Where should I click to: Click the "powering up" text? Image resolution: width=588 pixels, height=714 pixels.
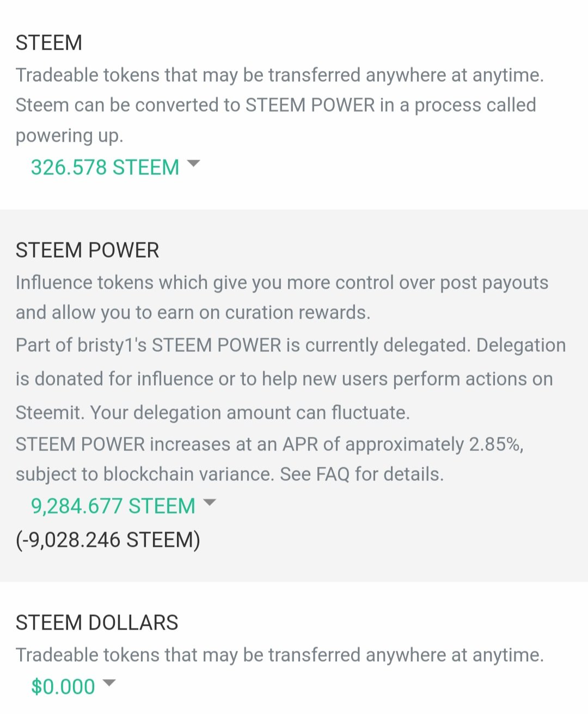69,135
